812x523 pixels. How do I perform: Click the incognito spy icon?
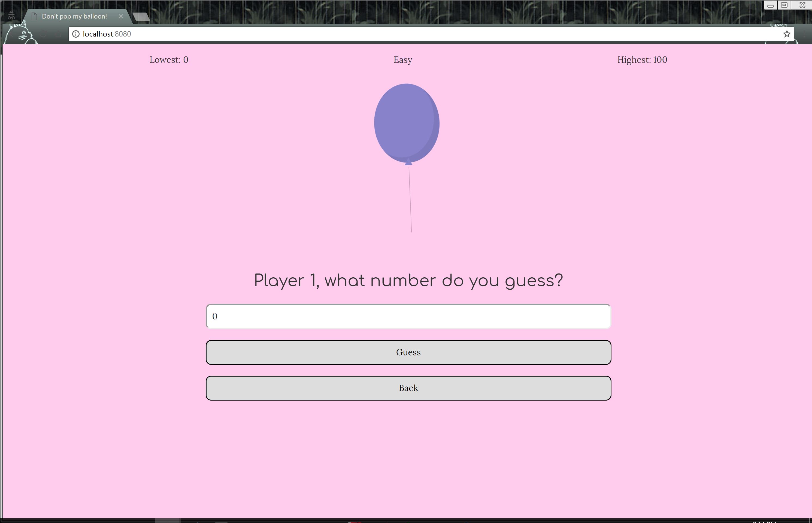(11, 16)
